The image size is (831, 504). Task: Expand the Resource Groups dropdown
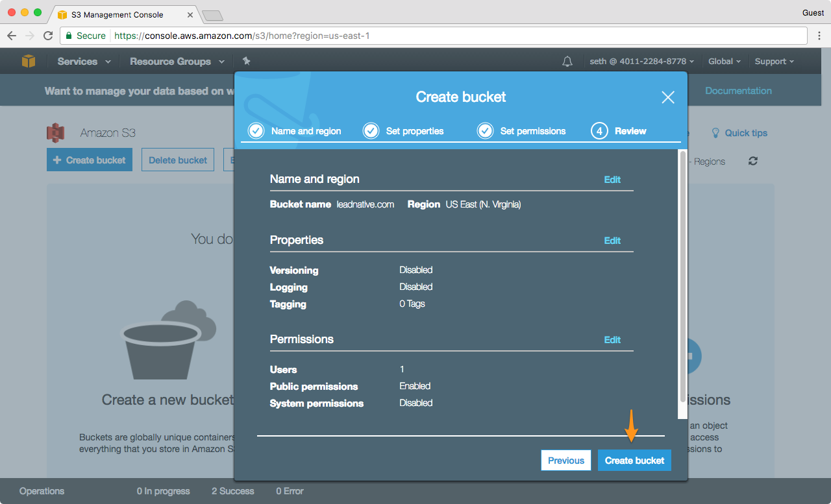coord(177,62)
